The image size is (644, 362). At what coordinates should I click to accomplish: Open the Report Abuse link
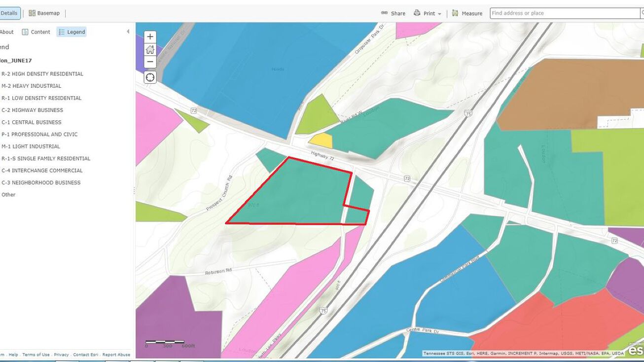(x=116, y=355)
